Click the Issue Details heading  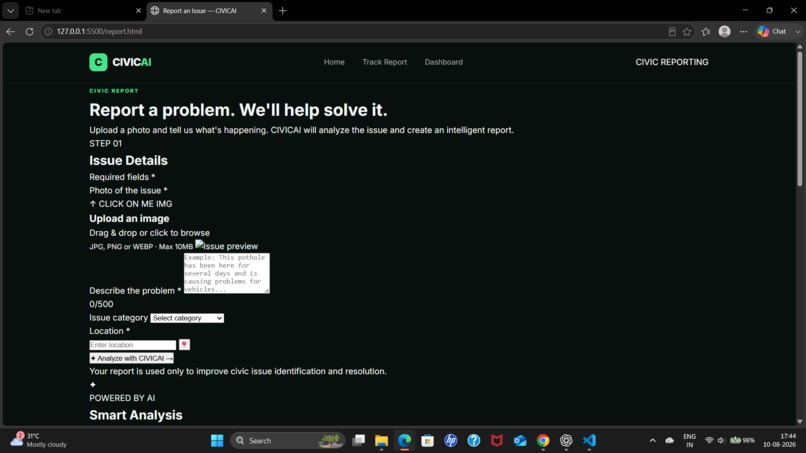(129, 160)
